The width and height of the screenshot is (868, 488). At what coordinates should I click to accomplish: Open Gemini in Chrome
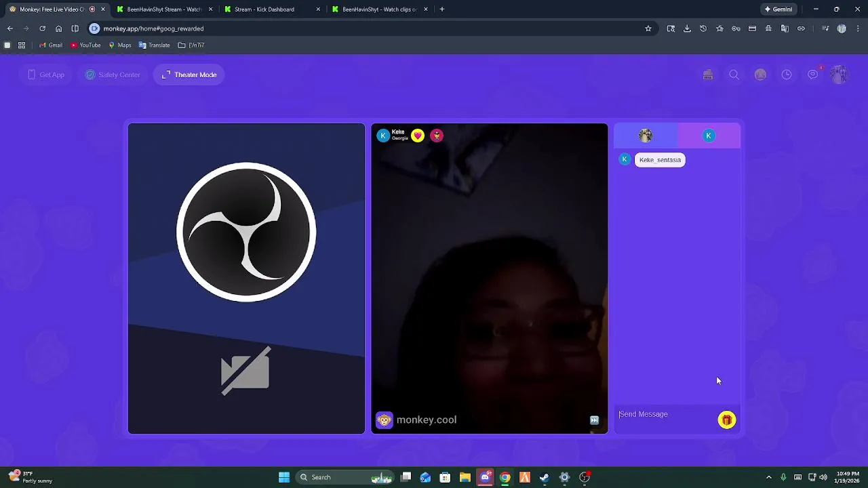tap(778, 9)
